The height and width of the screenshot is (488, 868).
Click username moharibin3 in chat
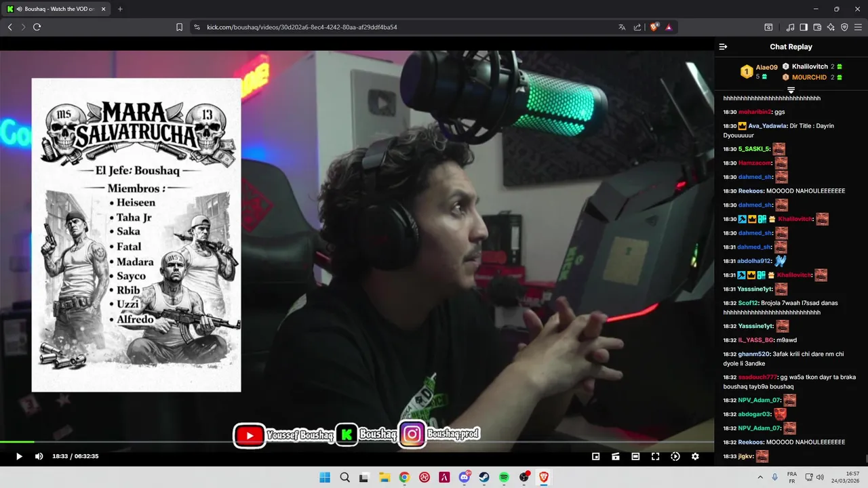755,112
